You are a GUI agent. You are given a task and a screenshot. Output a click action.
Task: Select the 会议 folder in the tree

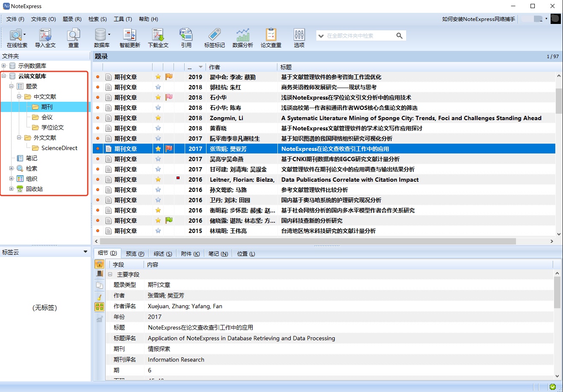coord(47,117)
